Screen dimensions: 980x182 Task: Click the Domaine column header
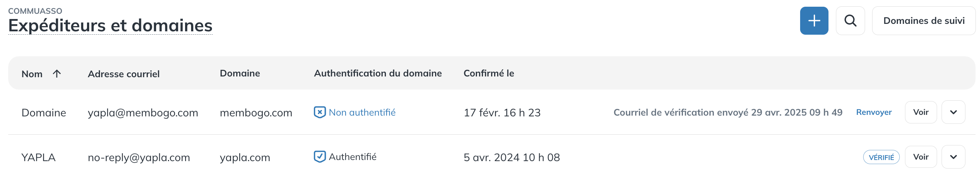pos(240,73)
